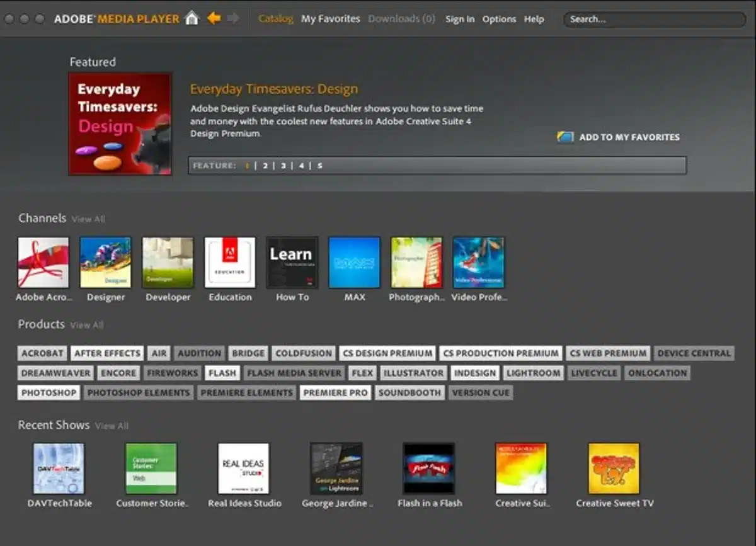
Task: Open the Downloads (0) tab
Action: pos(402,19)
